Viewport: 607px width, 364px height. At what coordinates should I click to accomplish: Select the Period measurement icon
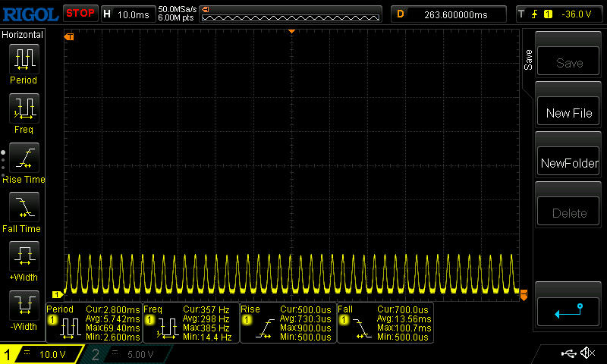24,58
